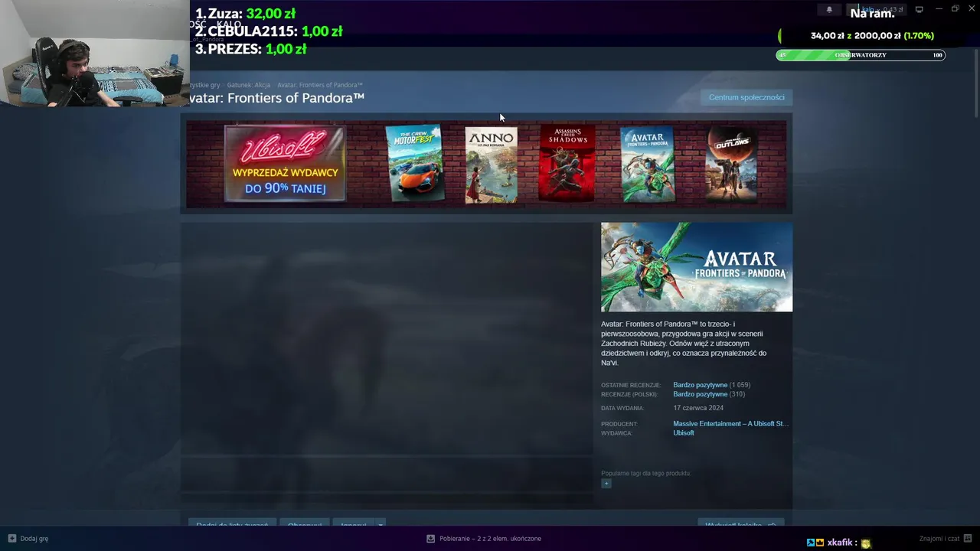Click the Avatar game header image
This screenshot has width=980, height=551.
point(697,267)
